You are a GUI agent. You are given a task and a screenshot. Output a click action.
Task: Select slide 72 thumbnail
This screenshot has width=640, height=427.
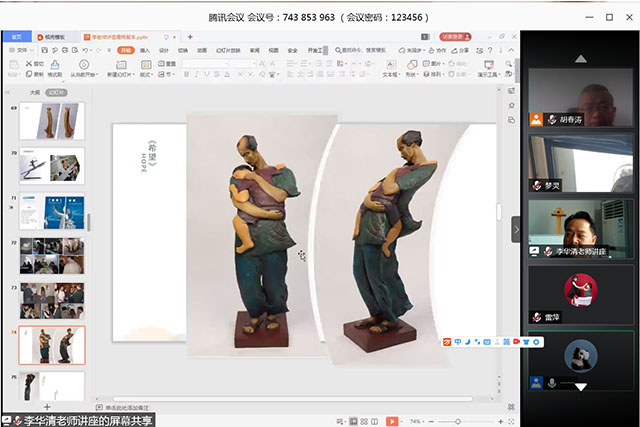tap(52, 256)
